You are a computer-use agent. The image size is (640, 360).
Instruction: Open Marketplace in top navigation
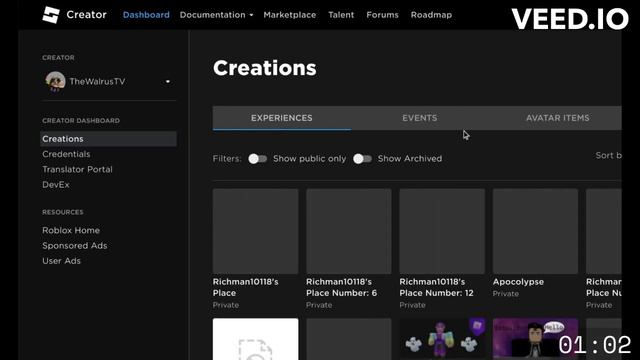289,15
